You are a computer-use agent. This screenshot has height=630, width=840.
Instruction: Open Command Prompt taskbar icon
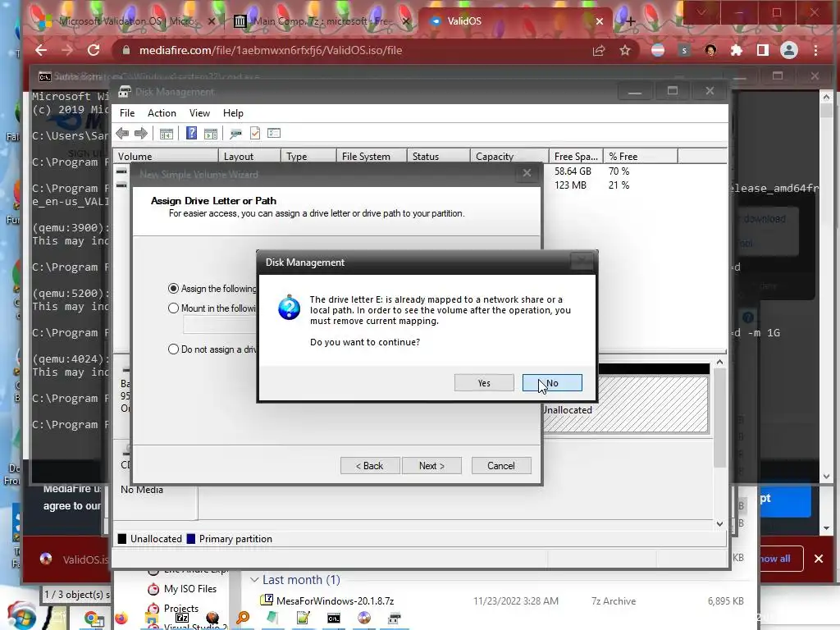tap(333, 619)
